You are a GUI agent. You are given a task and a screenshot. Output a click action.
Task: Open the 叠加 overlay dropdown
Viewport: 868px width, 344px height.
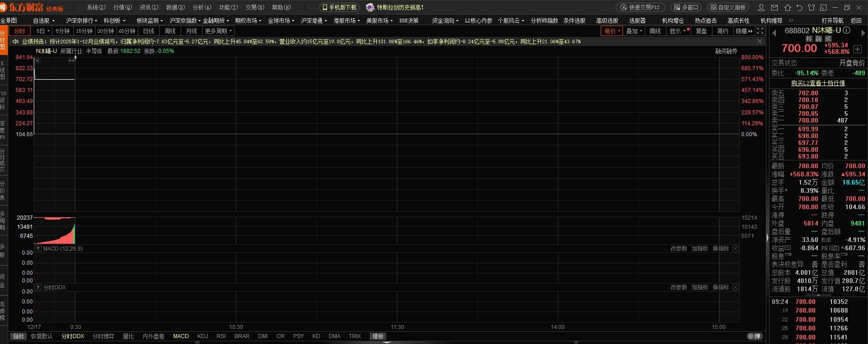coord(634,31)
